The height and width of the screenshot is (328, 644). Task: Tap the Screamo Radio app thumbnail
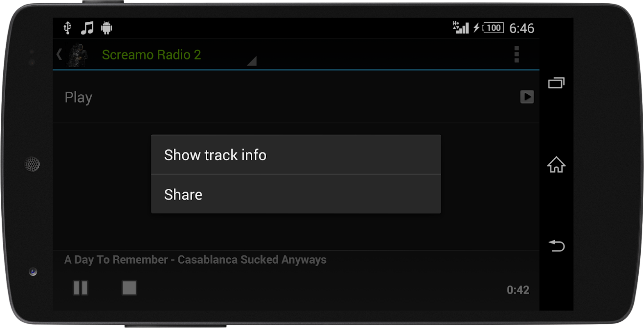(78, 55)
